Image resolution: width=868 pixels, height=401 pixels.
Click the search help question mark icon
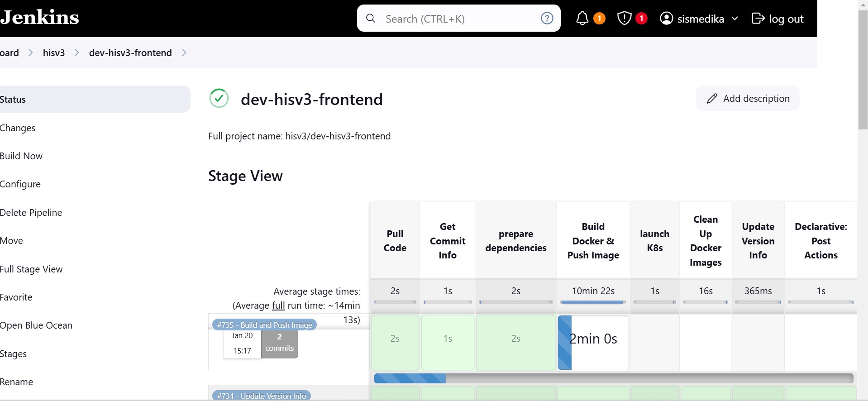(547, 19)
